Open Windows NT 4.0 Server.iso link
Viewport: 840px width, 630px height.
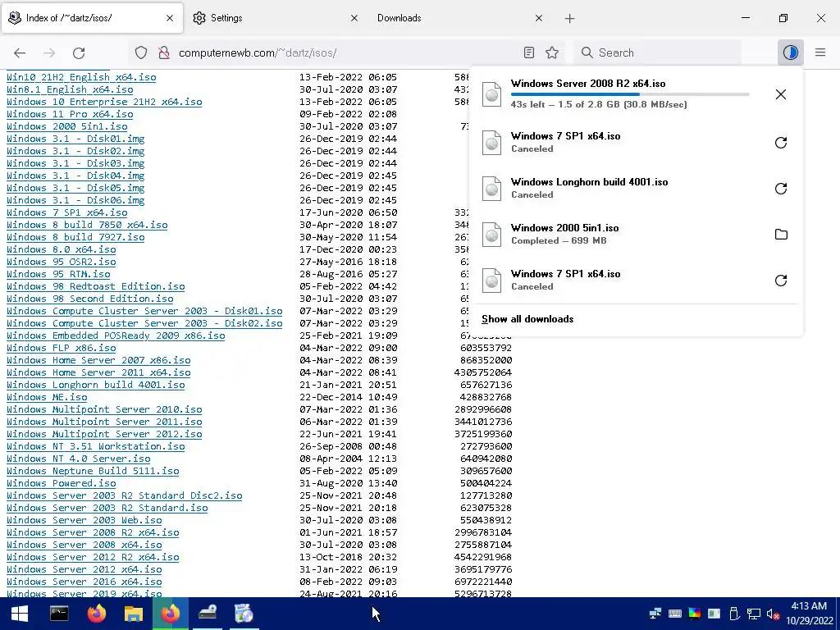coord(78,459)
